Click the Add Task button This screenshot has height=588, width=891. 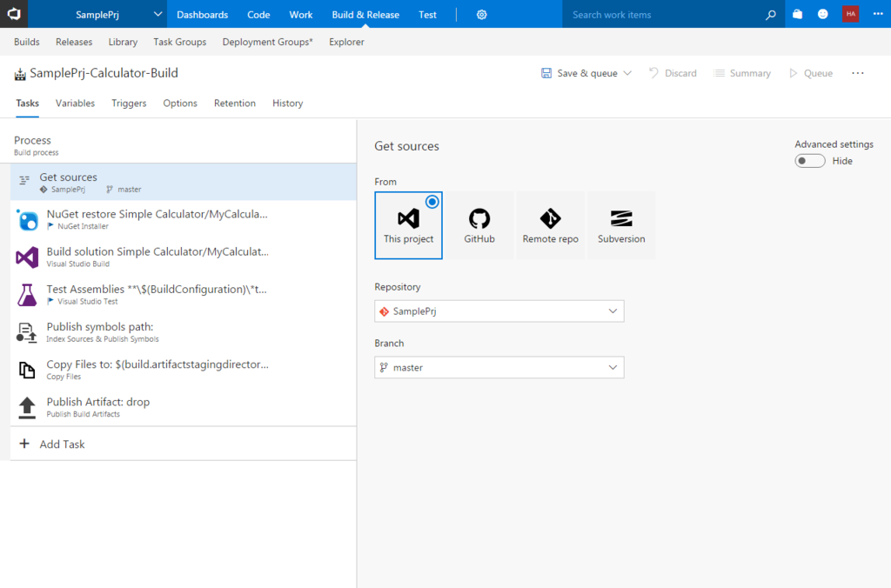pos(184,444)
